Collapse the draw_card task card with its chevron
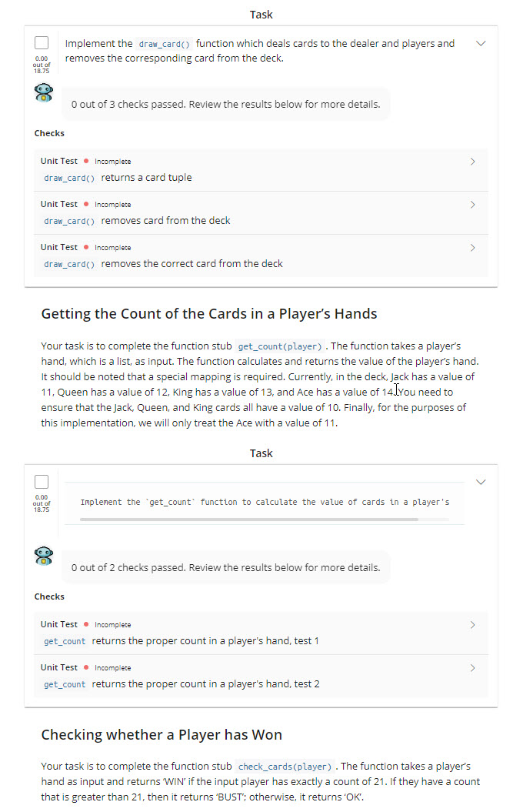513x812 pixels. [481, 44]
